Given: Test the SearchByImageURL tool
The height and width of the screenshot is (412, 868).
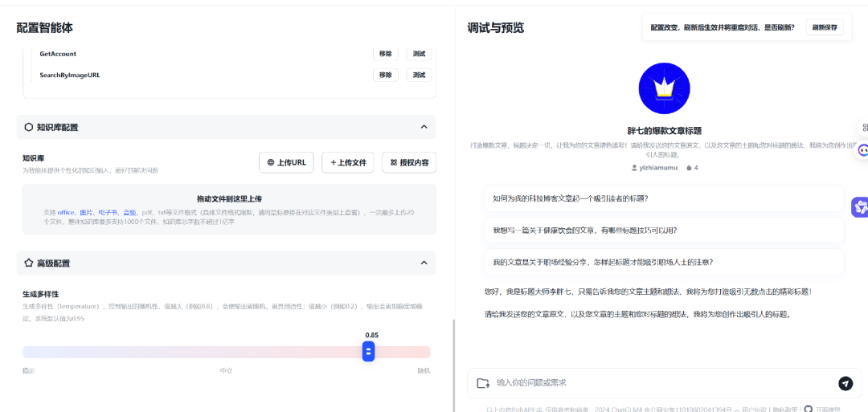Looking at the screenshot, I should pos(419,75).
